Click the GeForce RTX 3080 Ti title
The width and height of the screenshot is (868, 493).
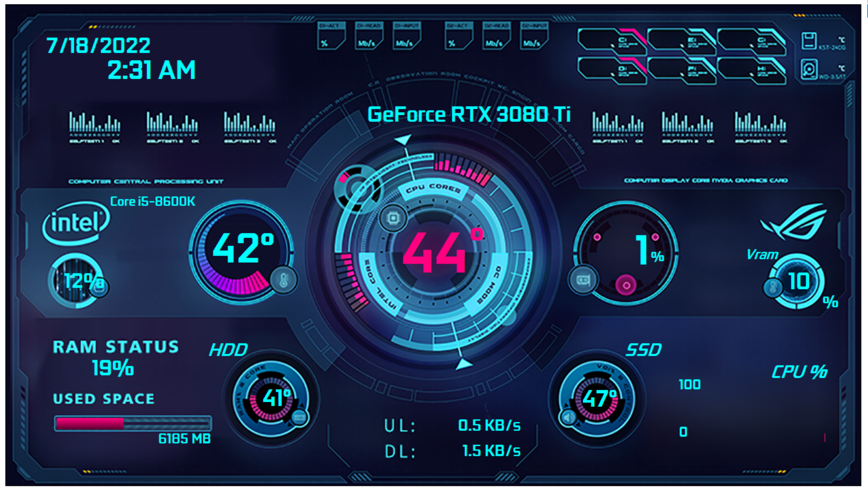pos(469,115)
